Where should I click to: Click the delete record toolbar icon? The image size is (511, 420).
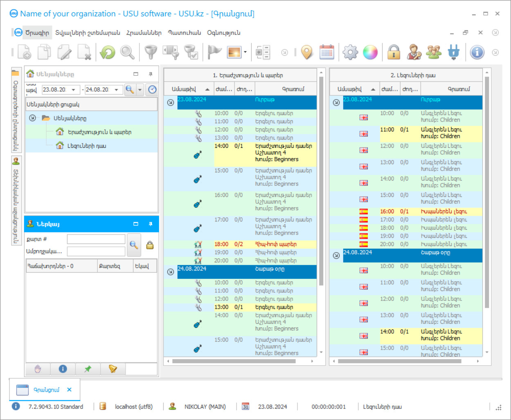coord(84,52)
